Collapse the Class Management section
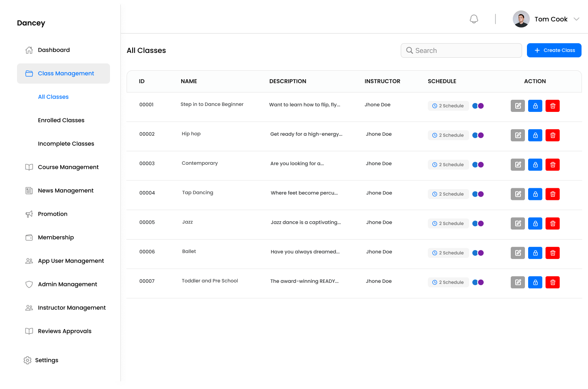588x389 pixels. 66,73
